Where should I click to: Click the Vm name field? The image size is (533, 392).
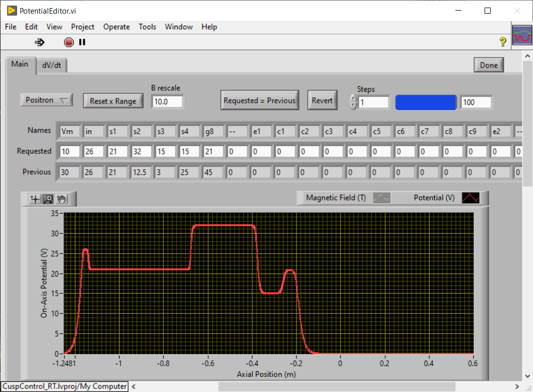[70, 132]
